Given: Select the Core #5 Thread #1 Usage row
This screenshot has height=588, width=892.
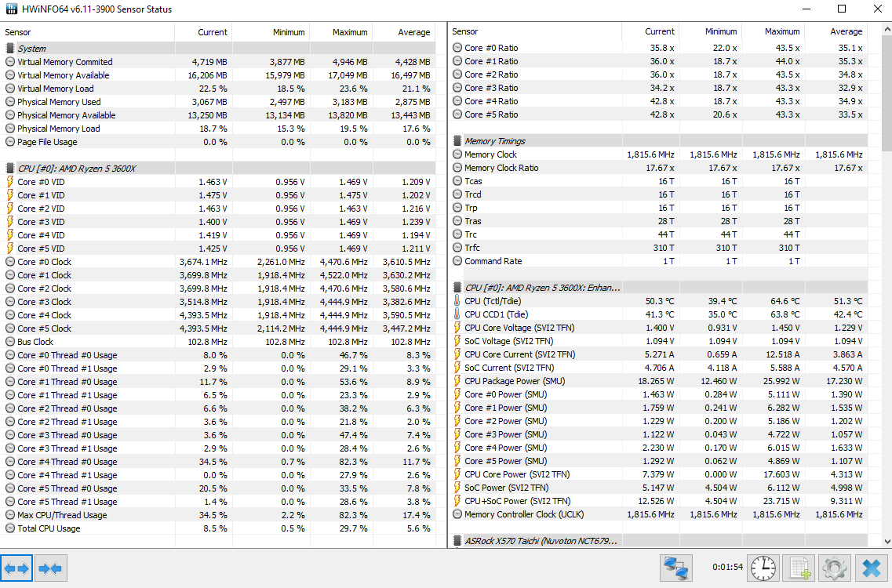Looking at the screenshot, I should pyautogui.click(x=218, y=502).
